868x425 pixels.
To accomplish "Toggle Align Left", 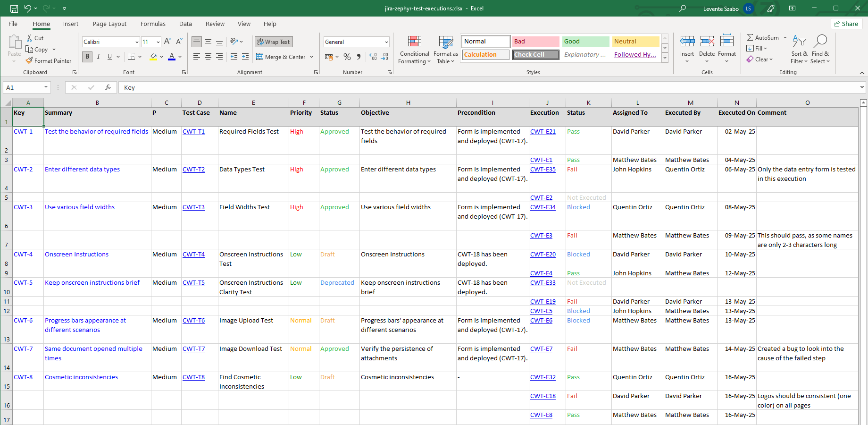I will tap(197, 57).
